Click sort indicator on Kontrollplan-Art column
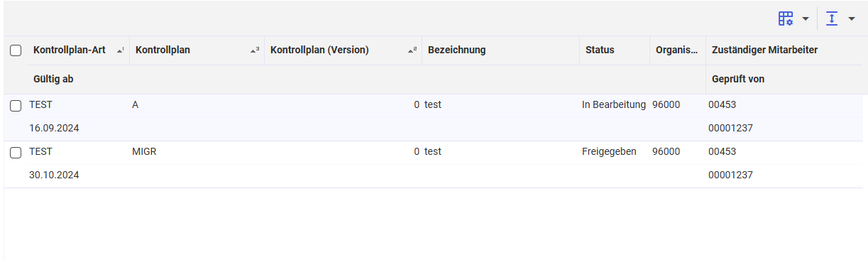This screenshot has height=260, width=868. [121, 50]
